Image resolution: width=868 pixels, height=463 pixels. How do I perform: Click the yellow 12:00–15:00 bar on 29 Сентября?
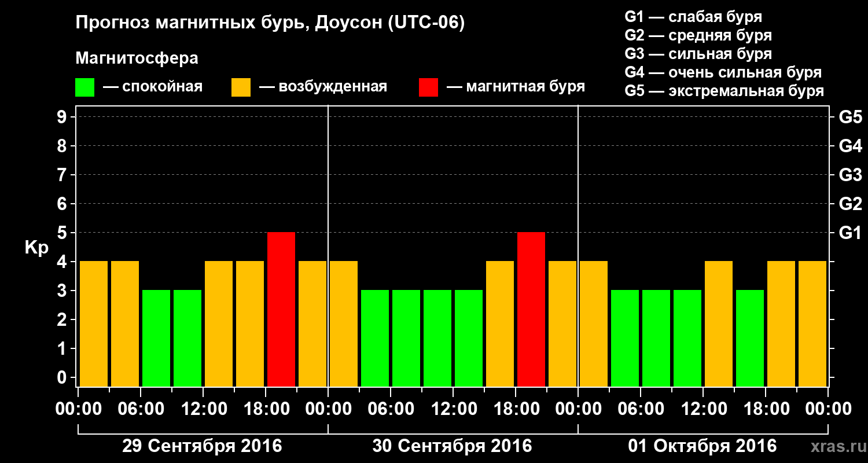[219, 324]
